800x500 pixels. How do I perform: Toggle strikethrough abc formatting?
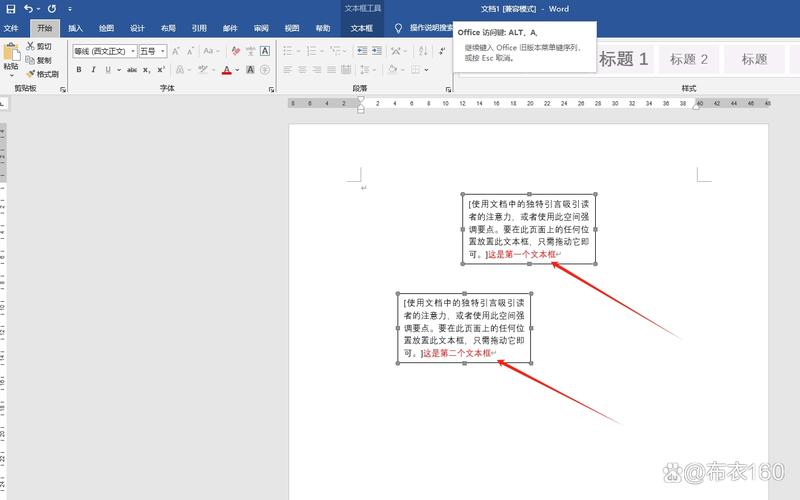132,69
